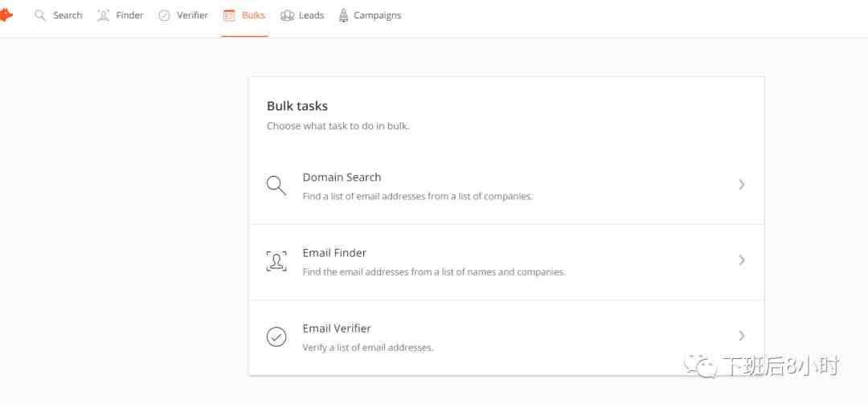
Task: Click the Email Verifier circled check icon
Action: [276, 337]
